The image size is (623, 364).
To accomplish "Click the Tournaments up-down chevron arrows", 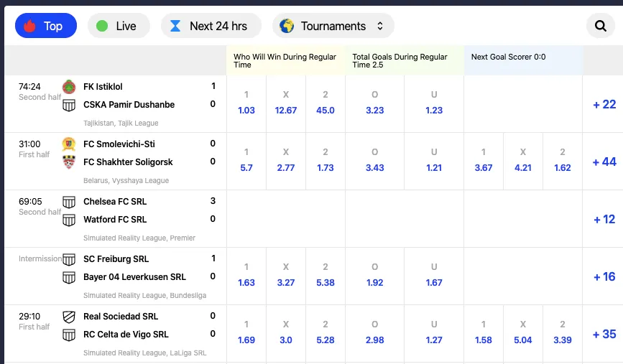I will [x=380, y=26].
